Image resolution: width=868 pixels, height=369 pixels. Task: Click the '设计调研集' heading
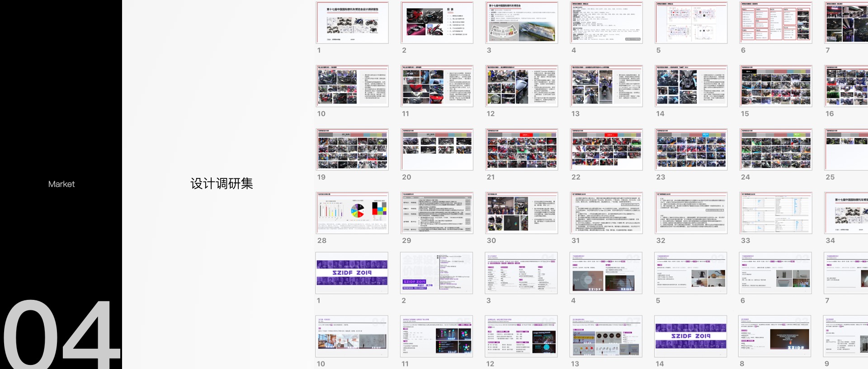pyautogui.click(x=222, y=184)
